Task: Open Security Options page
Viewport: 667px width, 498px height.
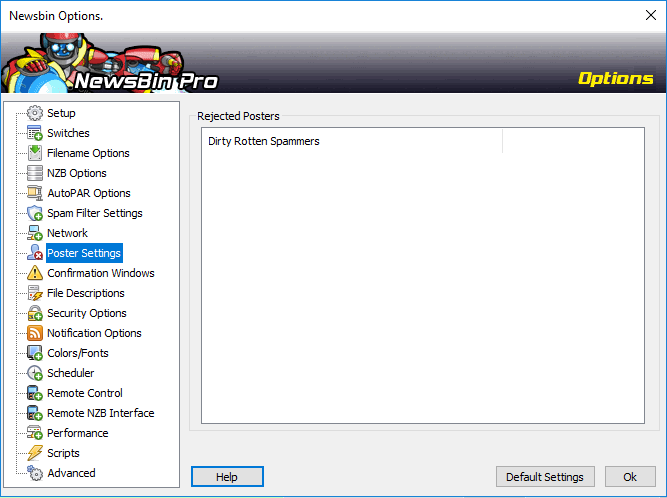Action: [x=87, y=313]
